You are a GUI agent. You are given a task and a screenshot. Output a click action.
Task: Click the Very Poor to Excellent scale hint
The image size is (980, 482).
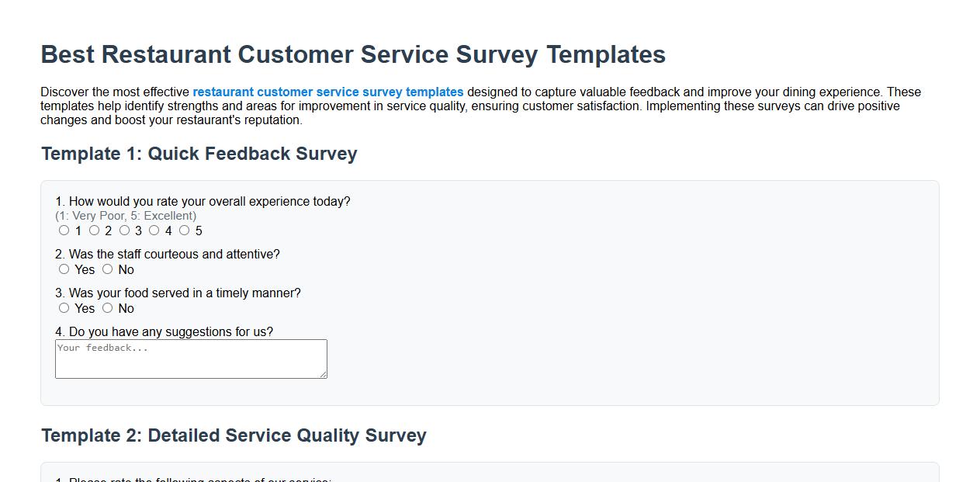click(124, 216)
